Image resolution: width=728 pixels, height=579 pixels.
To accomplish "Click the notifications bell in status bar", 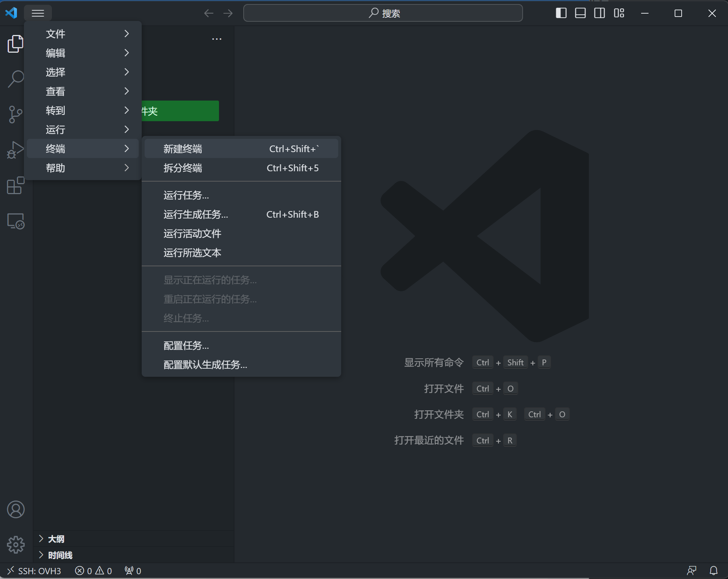I will click(x=713, y=571).
